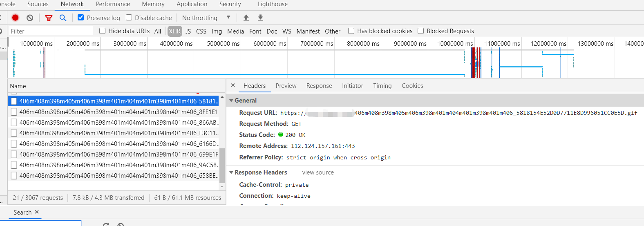Select the Network panel tab
Image resolution: width=644 pixels, height=226 pixels.
[x=72, y=4]
